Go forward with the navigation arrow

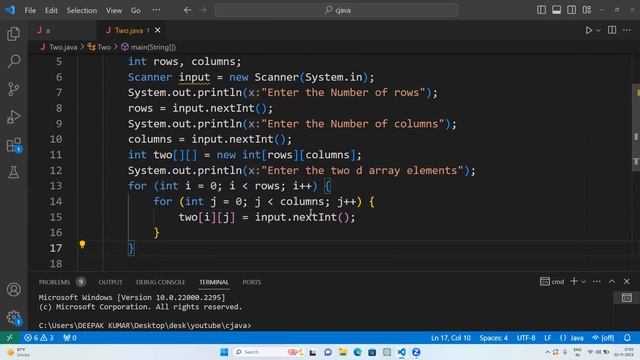click(203, 10)
